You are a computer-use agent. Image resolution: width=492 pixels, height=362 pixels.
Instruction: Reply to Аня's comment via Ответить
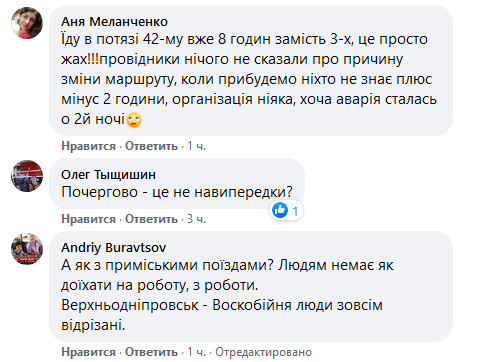coord(151,146)
